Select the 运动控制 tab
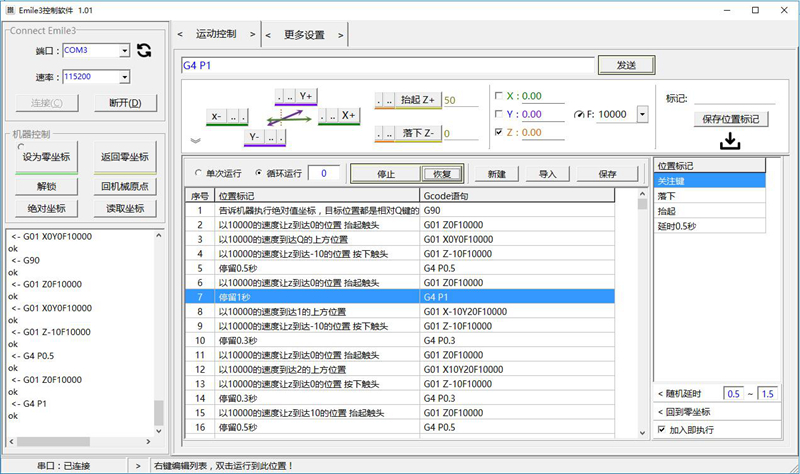The width and height of the screenshot is (800, 474). [x=216, y=34]
